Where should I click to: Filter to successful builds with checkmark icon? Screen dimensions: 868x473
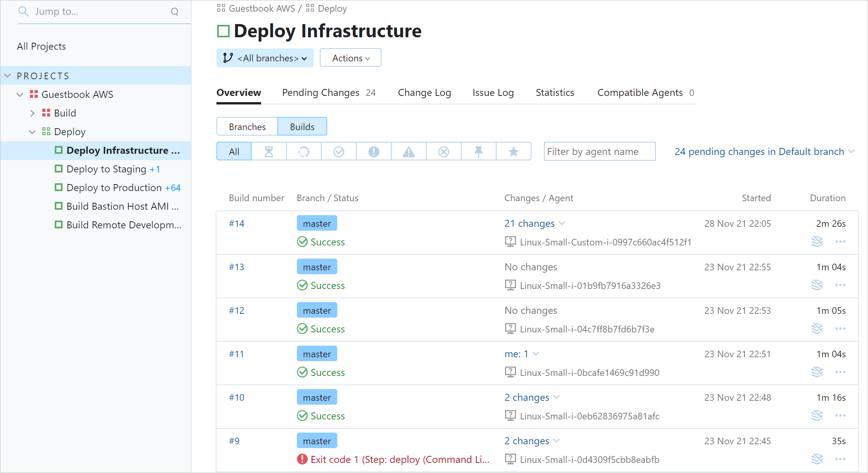click(338, 151)
